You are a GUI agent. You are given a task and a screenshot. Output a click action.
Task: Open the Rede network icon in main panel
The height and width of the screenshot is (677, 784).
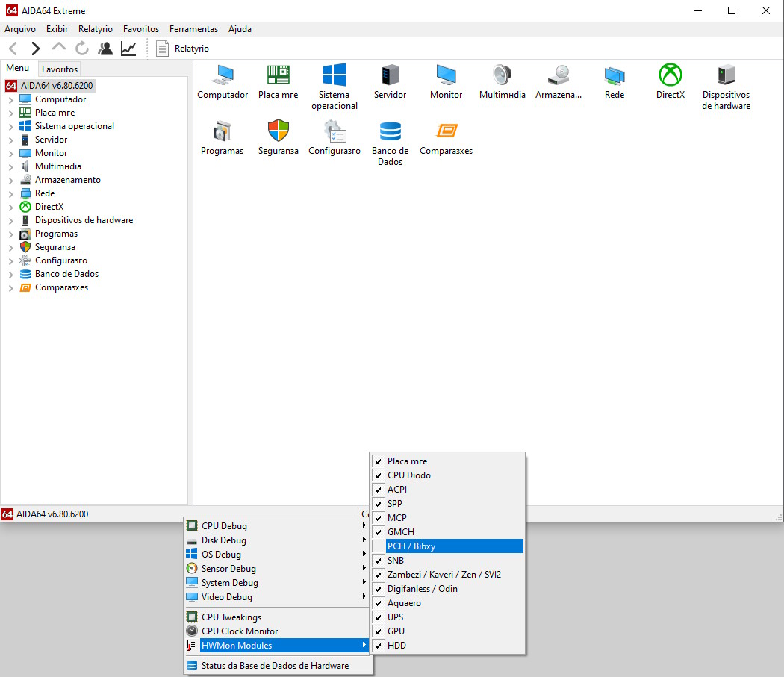coord(615,75)
